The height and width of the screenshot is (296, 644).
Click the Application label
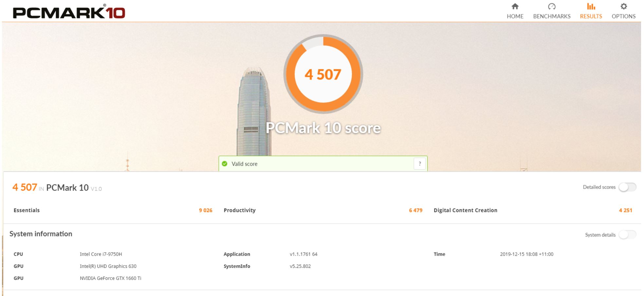point(237,254)
